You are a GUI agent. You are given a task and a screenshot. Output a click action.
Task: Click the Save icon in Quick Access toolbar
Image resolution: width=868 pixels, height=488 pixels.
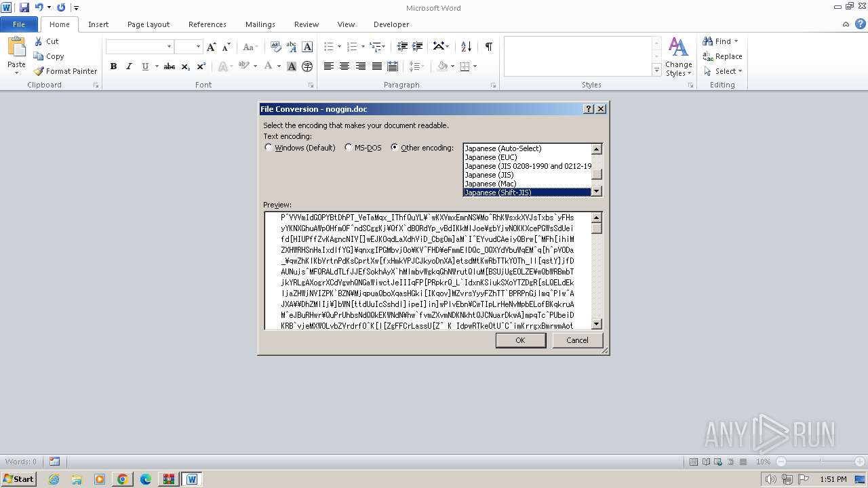coord(24,7)
